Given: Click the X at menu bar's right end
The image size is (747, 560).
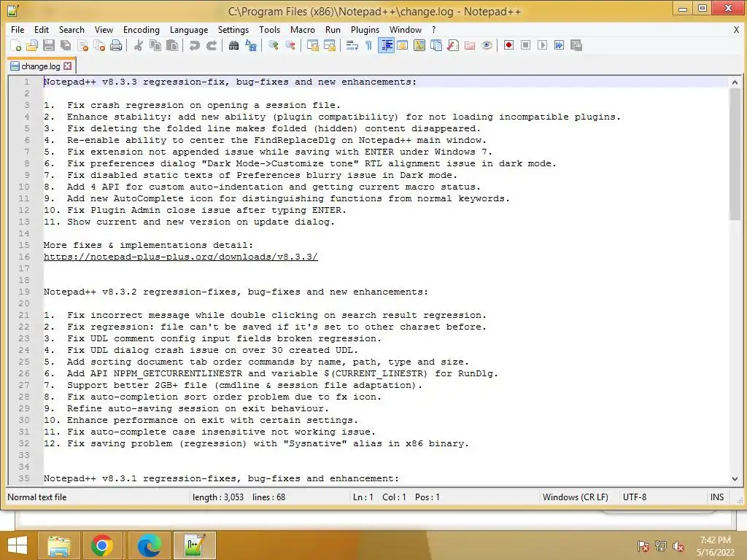Looking at the screenshot, I should [736, 29].
